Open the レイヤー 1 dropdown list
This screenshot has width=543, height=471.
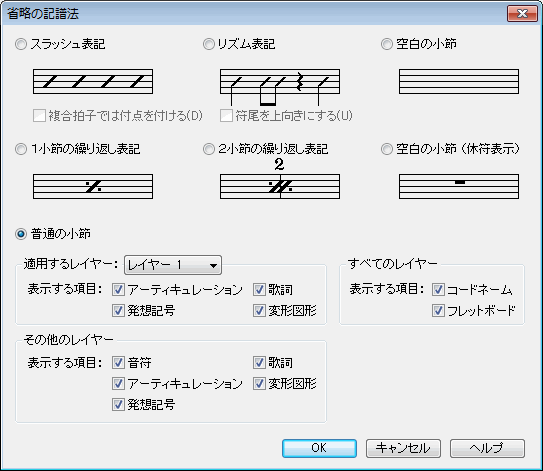[173, 265]
